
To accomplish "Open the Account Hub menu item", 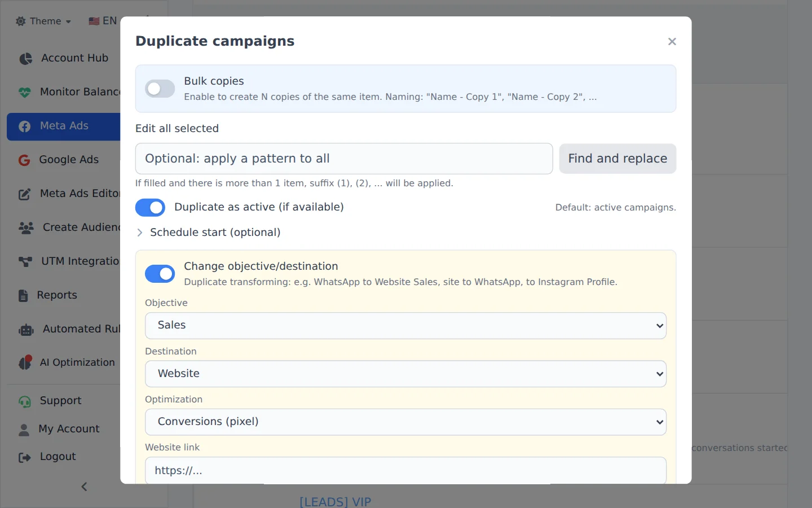I will coord(64,58).
